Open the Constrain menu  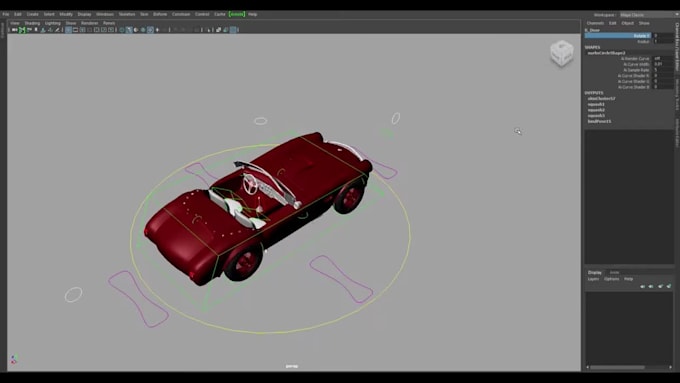pos(181,14)
